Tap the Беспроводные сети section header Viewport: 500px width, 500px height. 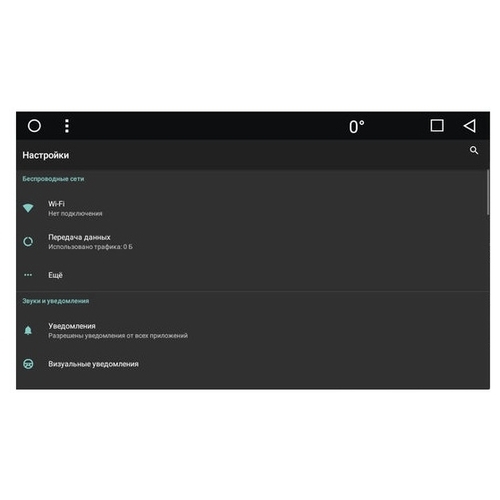(x=53, y=179)
